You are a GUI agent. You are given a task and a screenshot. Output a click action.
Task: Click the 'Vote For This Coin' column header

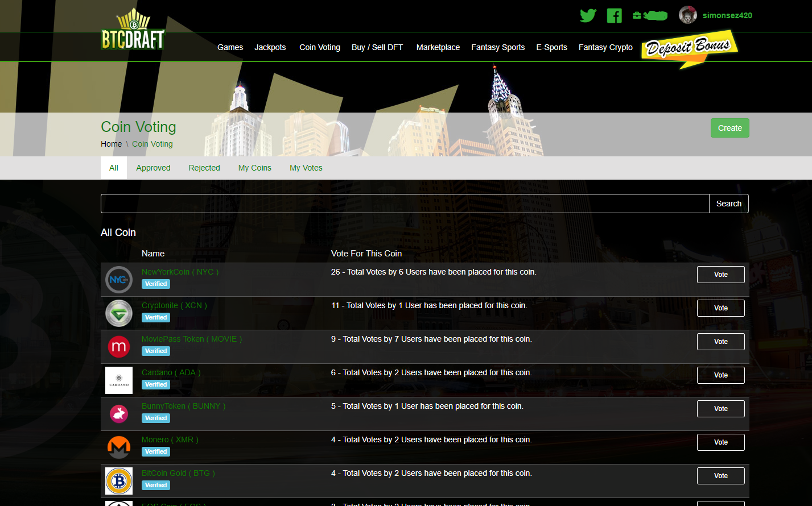click(x=366, y=254)
